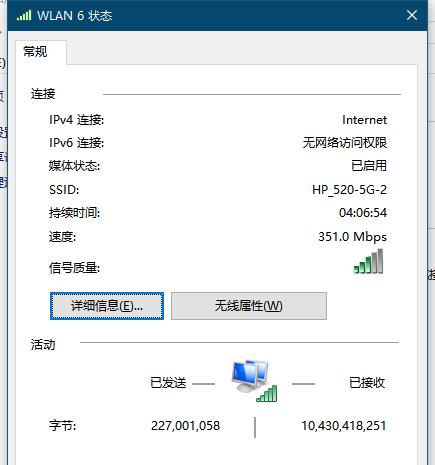This screenshot has width=435, height=465.
Task: Click the 信号质量 label
Action: [74, 268]
